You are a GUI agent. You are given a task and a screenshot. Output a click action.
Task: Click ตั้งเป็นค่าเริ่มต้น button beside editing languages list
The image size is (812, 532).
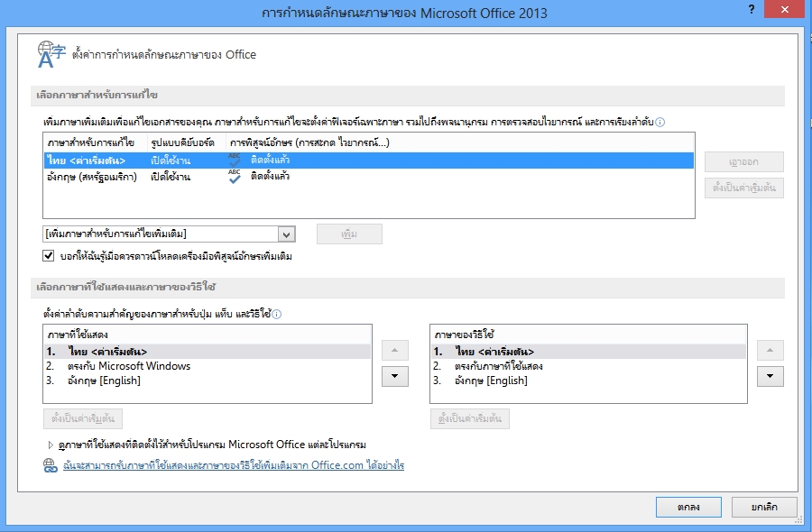click(x=744, y=188)
